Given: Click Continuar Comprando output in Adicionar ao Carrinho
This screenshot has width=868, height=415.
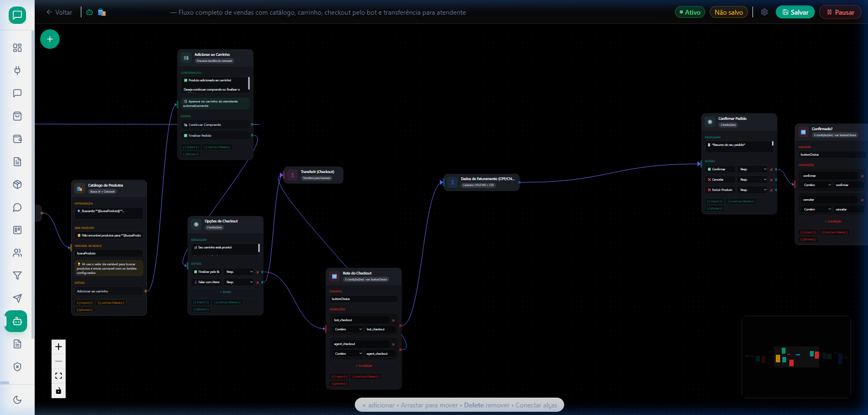Looking at the screenshot, I should 215,125.
